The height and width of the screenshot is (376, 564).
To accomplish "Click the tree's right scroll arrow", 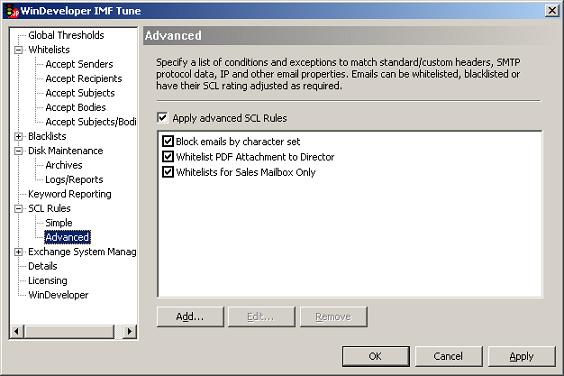I will (x=130, y=331).
